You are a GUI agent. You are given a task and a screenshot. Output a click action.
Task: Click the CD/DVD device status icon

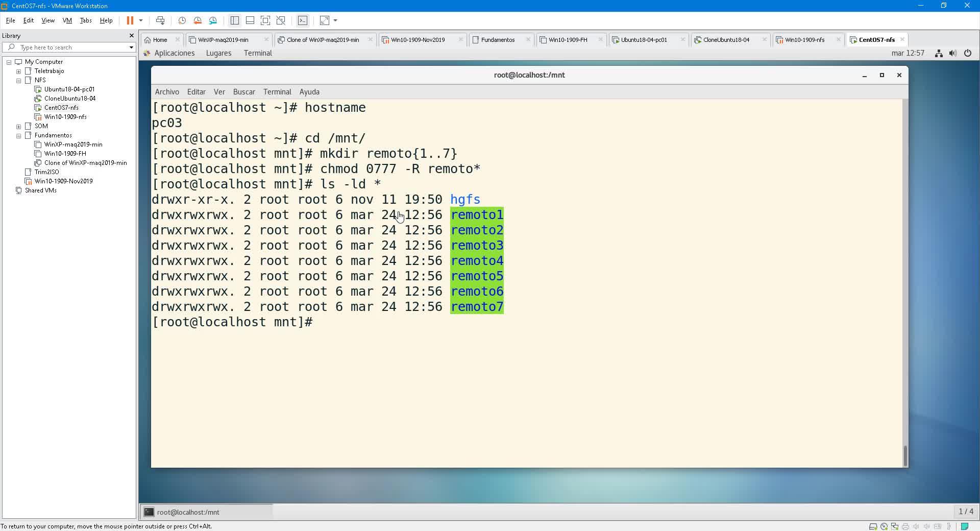tap(884, 526)
